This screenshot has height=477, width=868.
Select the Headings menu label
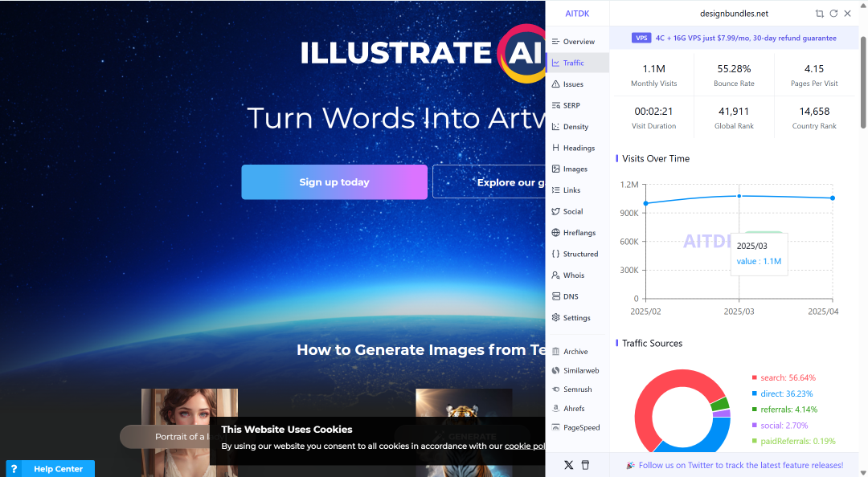(579, 149)
